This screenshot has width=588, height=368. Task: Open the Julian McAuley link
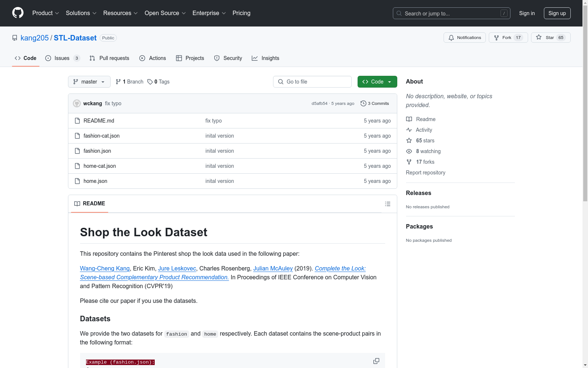coord(273,268)
